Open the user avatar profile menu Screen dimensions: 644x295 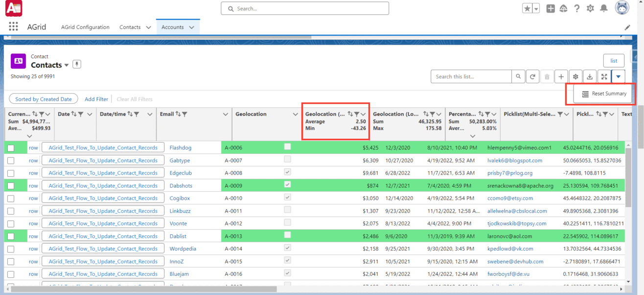click(622, 8)
